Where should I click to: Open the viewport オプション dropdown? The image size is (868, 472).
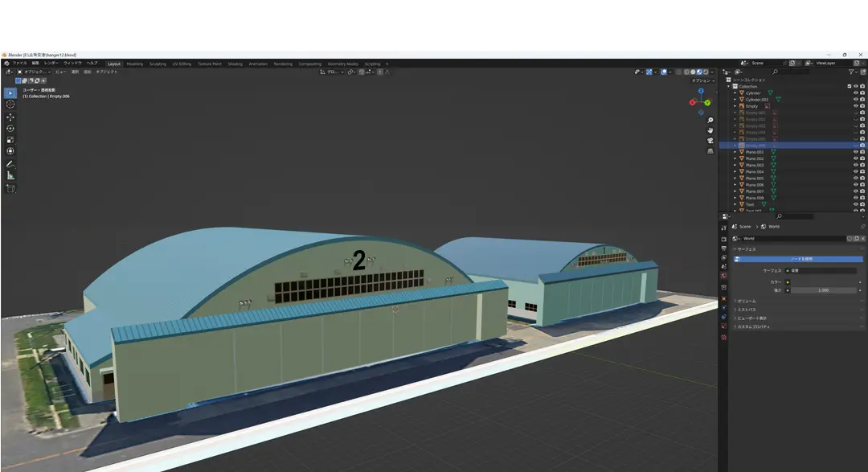point(703,81)
